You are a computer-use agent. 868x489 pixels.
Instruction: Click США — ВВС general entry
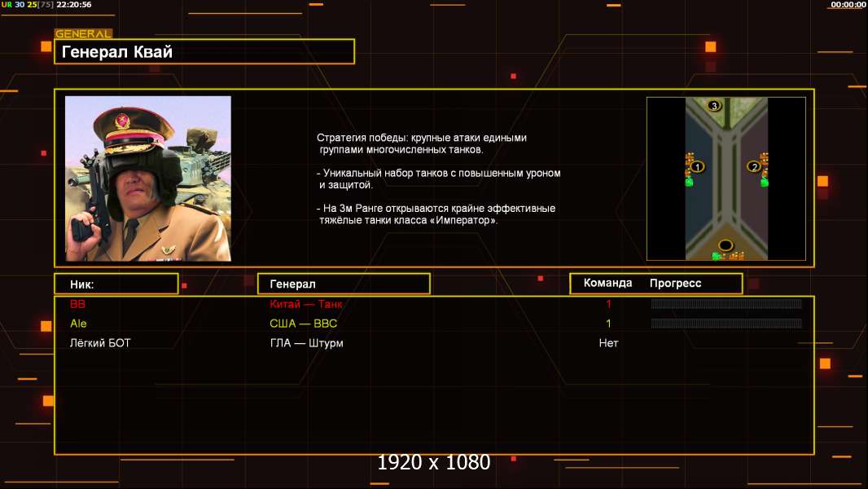point(304,324)
